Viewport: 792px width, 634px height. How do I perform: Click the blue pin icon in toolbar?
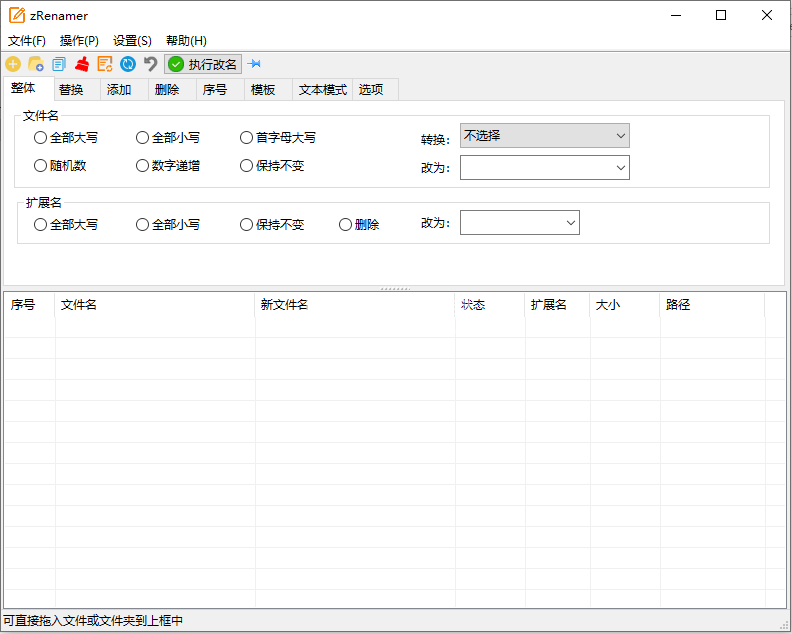pos(255,64)
